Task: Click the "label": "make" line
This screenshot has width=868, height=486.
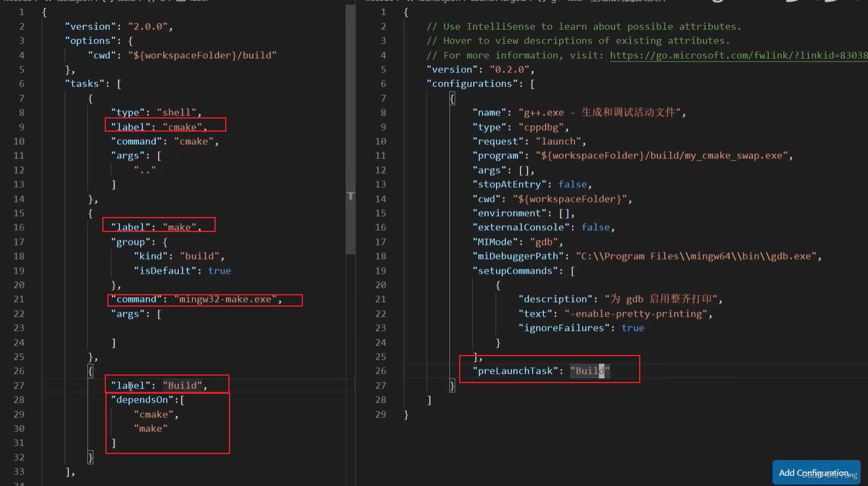Action: coord(157,227)
